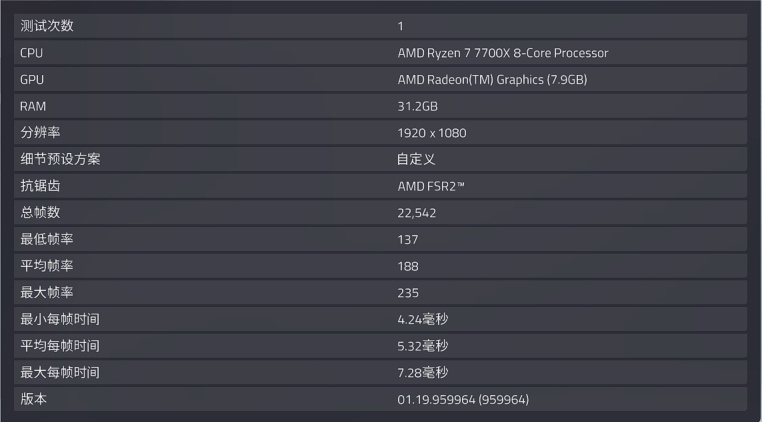Click the 最大帧率 value 235
The height and width of the screenshot is (422, 762).
(407, 293)
